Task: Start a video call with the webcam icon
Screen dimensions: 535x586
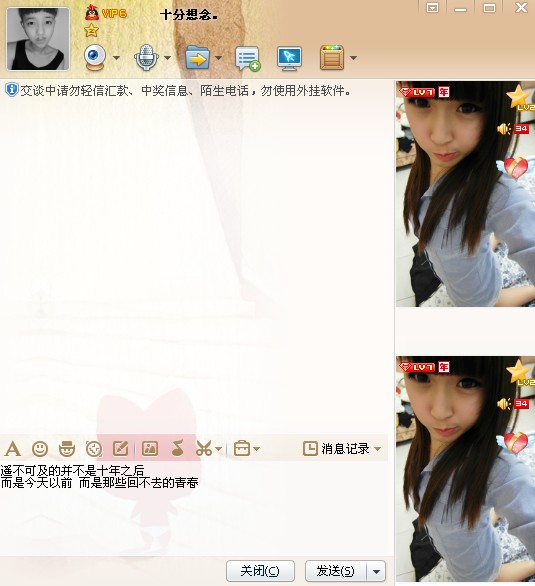Action: (x=95, y=58)
